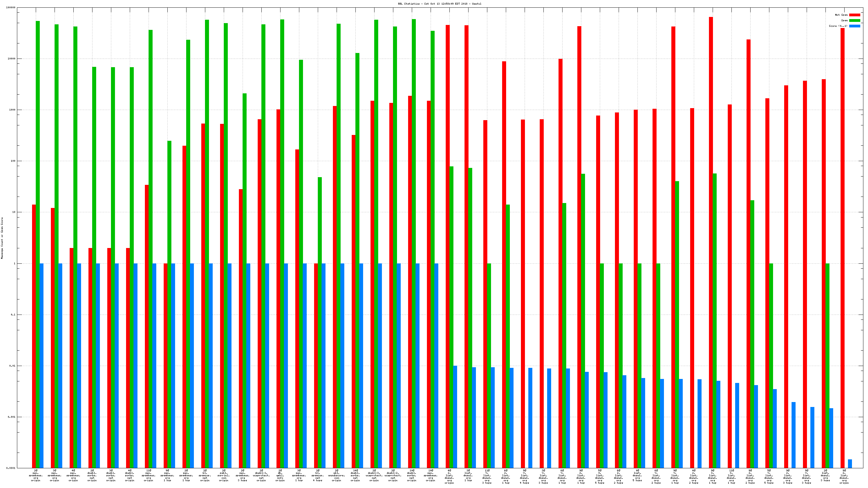This screenshot has width=868, height=488.
Task: Click the ubl.unsubscore.com origin axis label
Action: (336, 475)
